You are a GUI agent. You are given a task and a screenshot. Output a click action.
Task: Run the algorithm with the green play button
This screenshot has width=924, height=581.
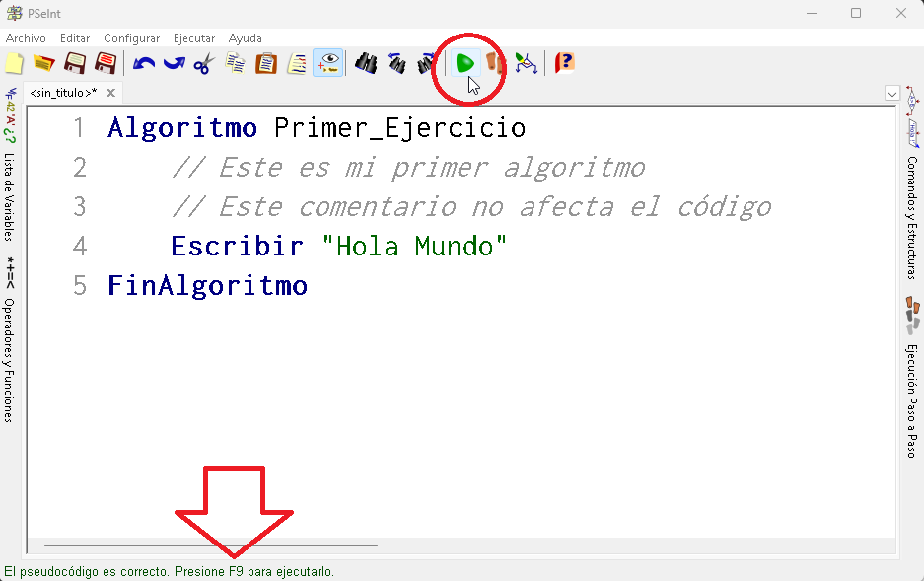[x=464, y=63]
